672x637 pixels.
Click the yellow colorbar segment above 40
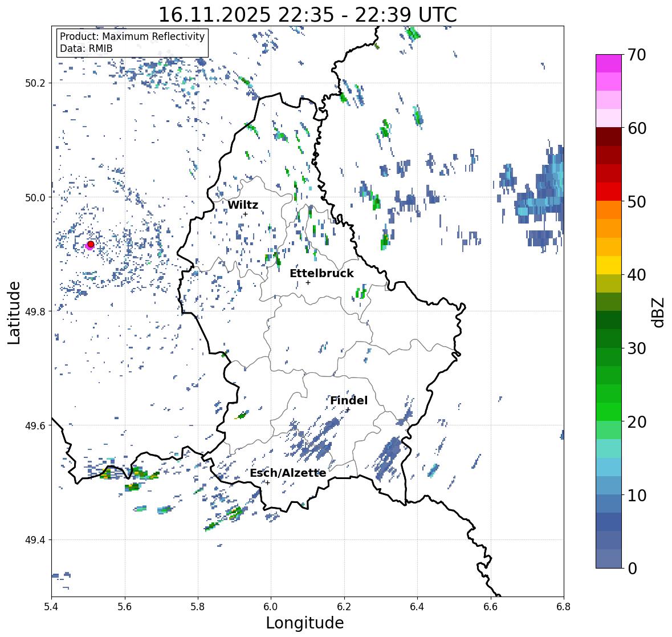[609, 265]
